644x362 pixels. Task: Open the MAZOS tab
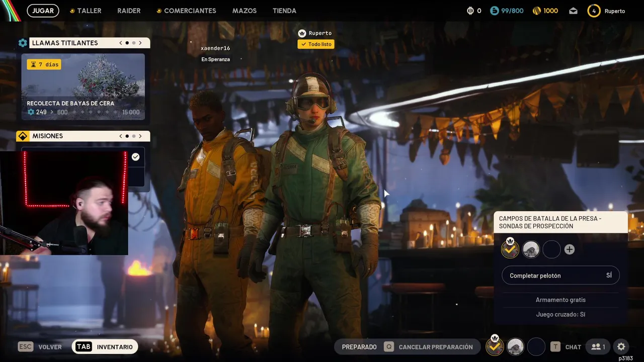(x=245, y=11)
